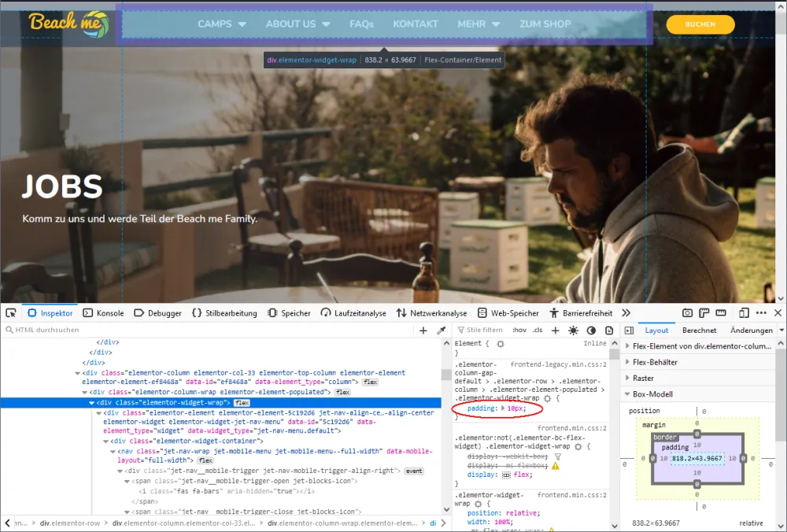Expand the padding shorthand triangle
Image resolution: width=787 pixels, height=532 pixels.
pyautogui.click(x=503, y=408)
